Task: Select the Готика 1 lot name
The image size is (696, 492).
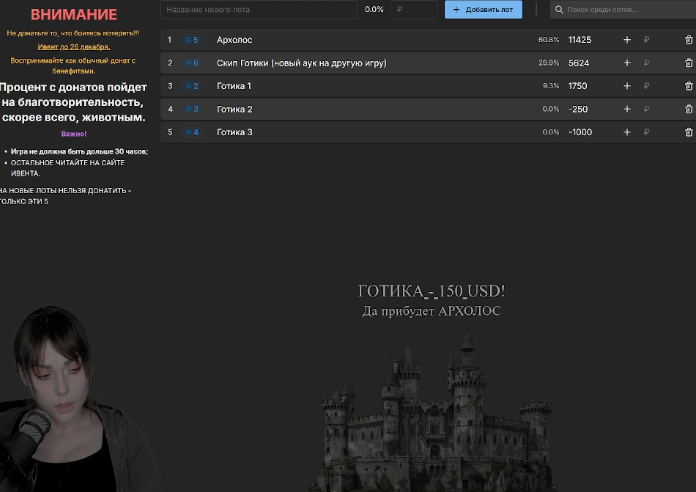Action: [x=234, y=86]
